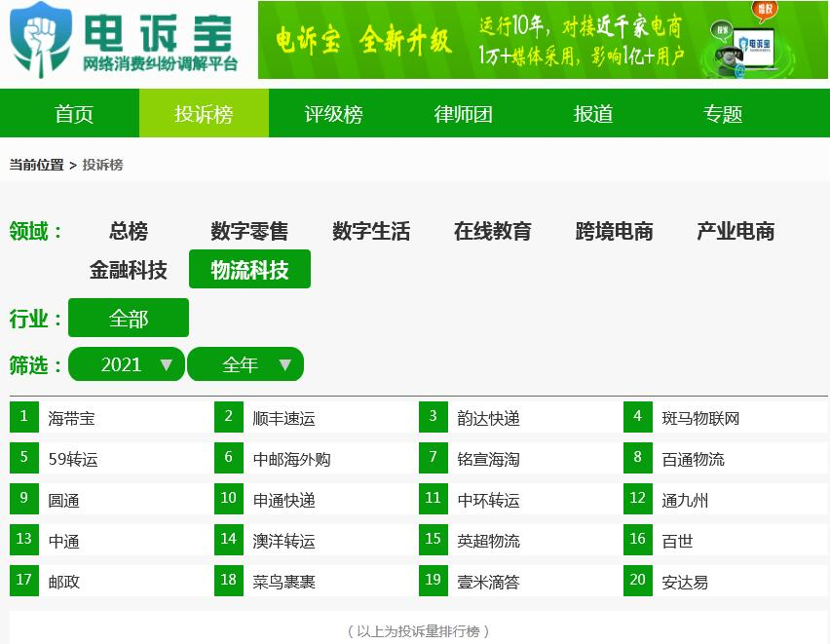
Task: Open rank 11 company 中环转运
Action: (488, 500)
